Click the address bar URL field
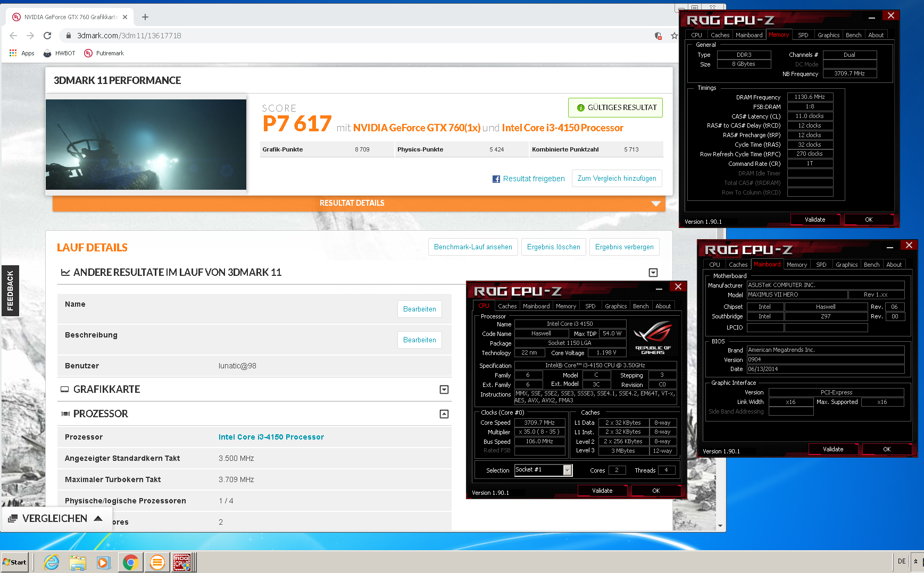The height and width of the screenshot is (573, 924). click(x=362, y=36)
